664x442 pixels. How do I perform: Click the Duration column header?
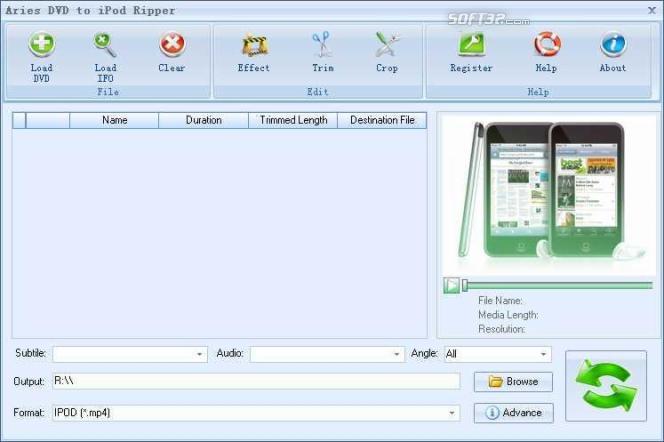tap(204, 120)
